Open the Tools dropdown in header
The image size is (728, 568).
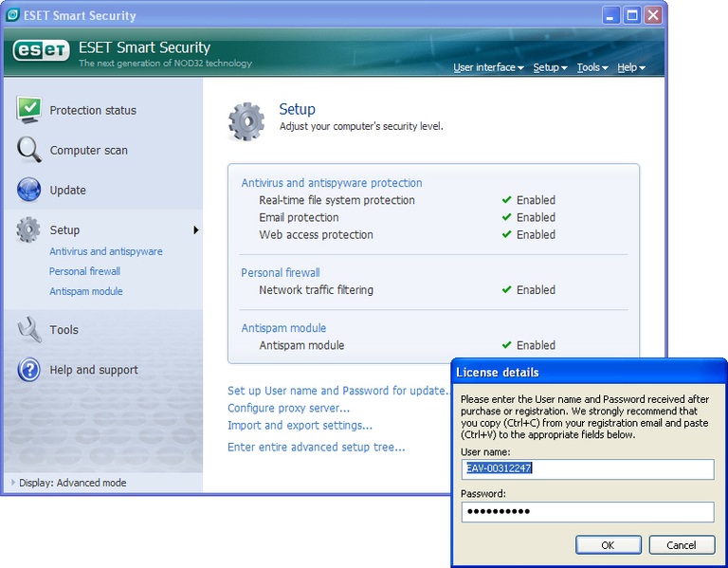[x=592, y=67]
